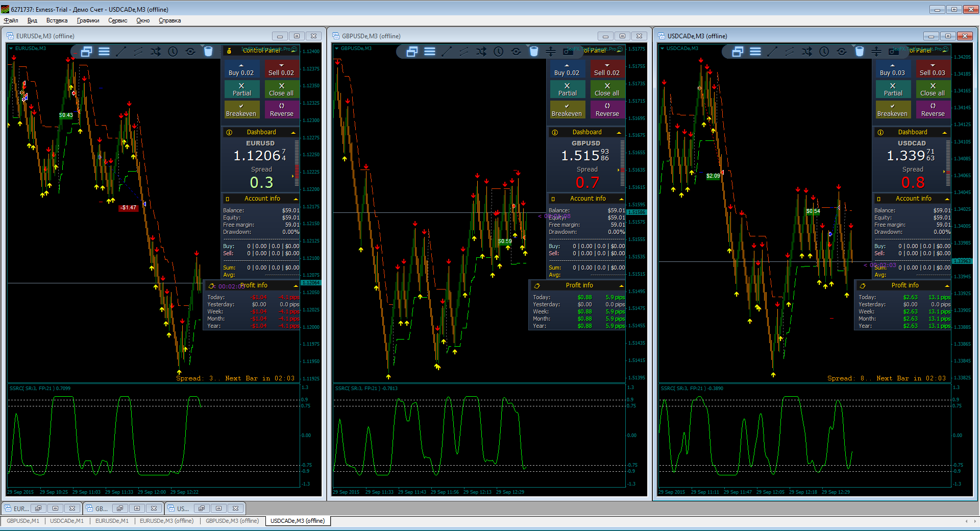Click Partial button in GBPUSD panel

[x=568, y=89]
